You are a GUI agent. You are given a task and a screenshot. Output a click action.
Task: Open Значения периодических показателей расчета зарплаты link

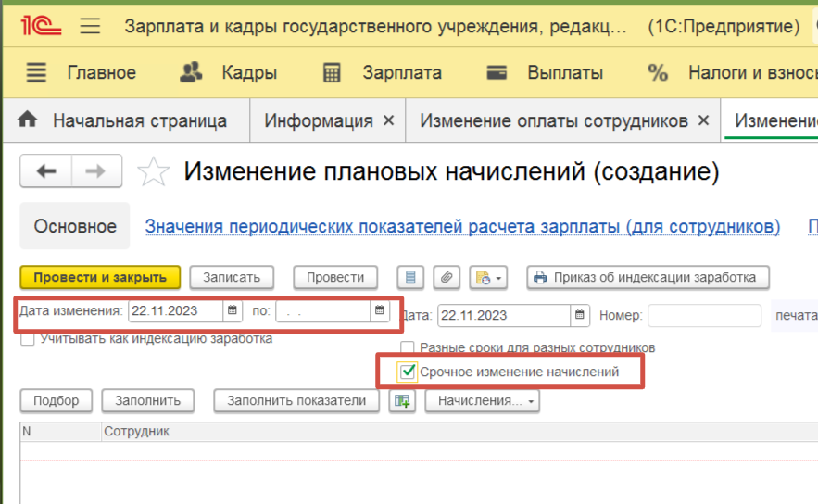(462, 226)
